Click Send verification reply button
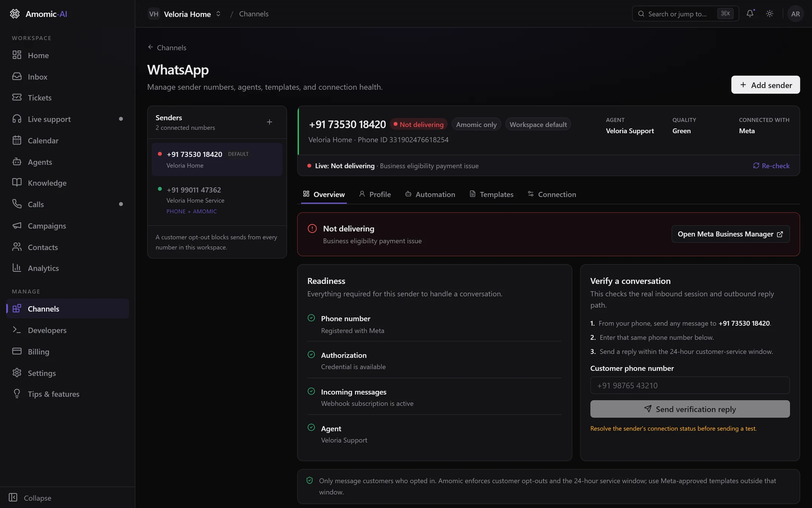Screen dimensions: 812x508 (x=690, y=409)
